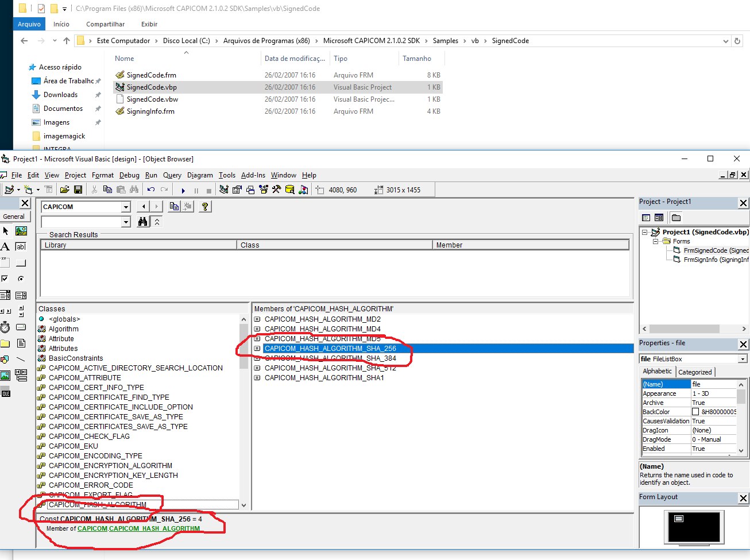Screen dimensions: 750x560
Task: Click the Save Project disk icon
Action: pyautogui.click(x=78, y=190)
